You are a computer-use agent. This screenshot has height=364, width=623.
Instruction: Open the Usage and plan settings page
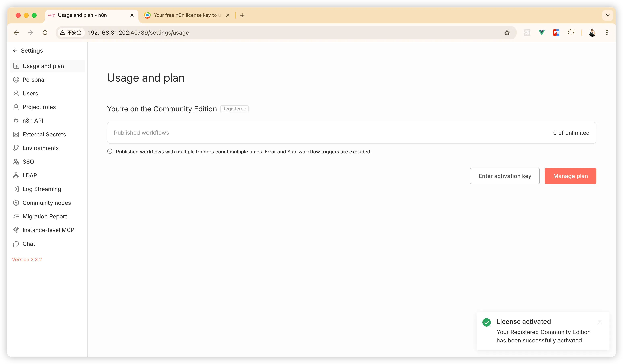coord(47,66)
